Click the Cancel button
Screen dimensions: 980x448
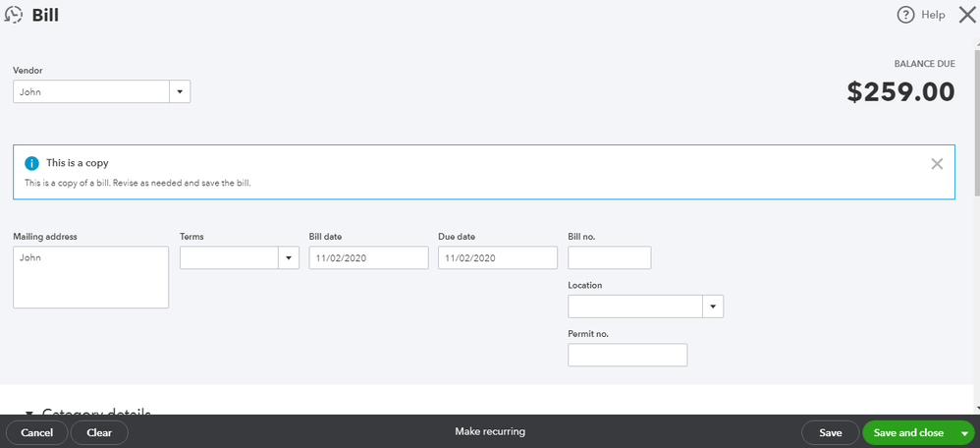tap(36, 432)
